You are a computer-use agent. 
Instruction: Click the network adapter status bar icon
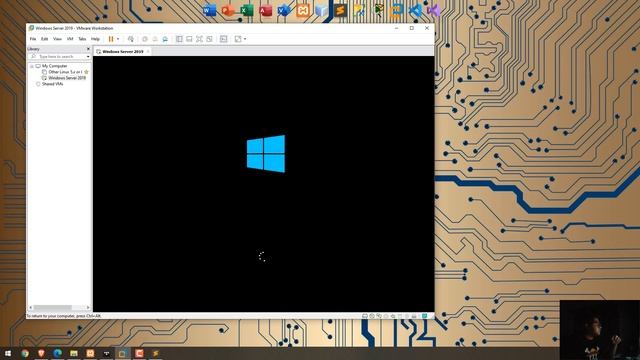(379, 316)
